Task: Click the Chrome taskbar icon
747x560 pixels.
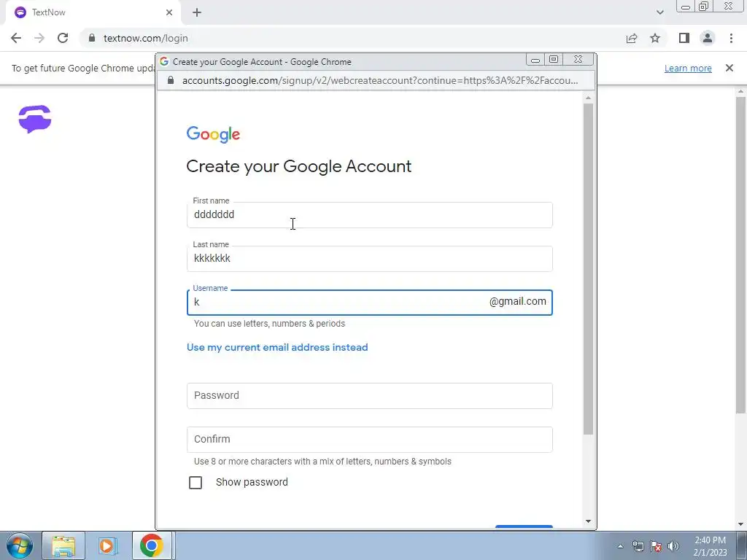Action: tap(152, 545)
